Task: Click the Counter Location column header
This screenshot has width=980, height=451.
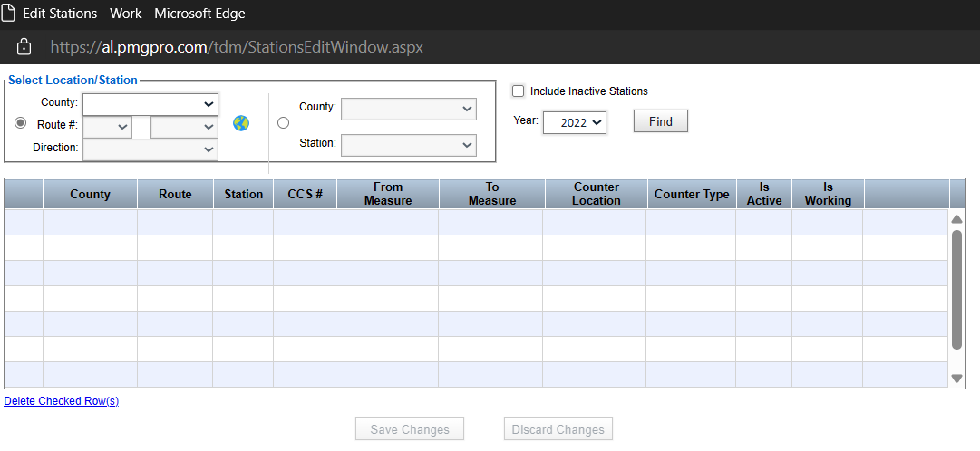Action: 597,194
